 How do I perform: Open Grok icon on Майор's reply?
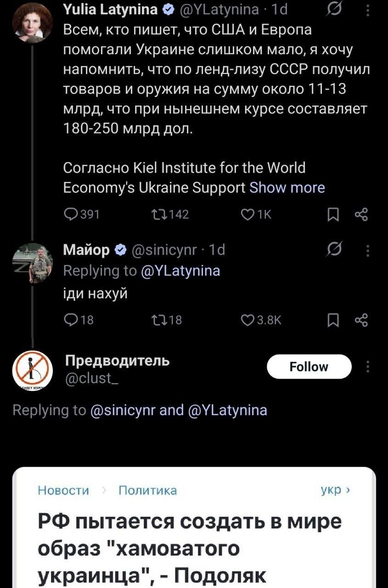pyautogui.click(x=332, y=250)
